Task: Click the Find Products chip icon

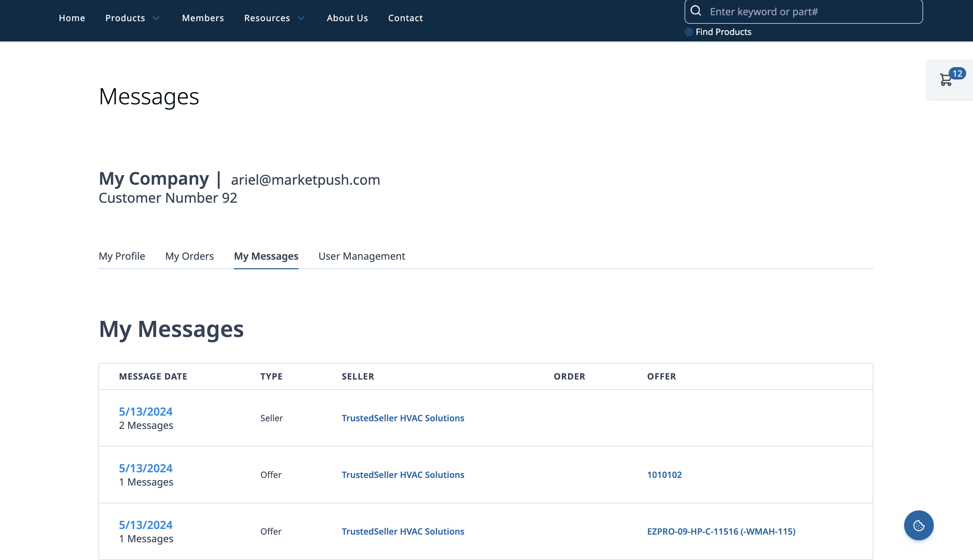Action: [x=689, y=32]
